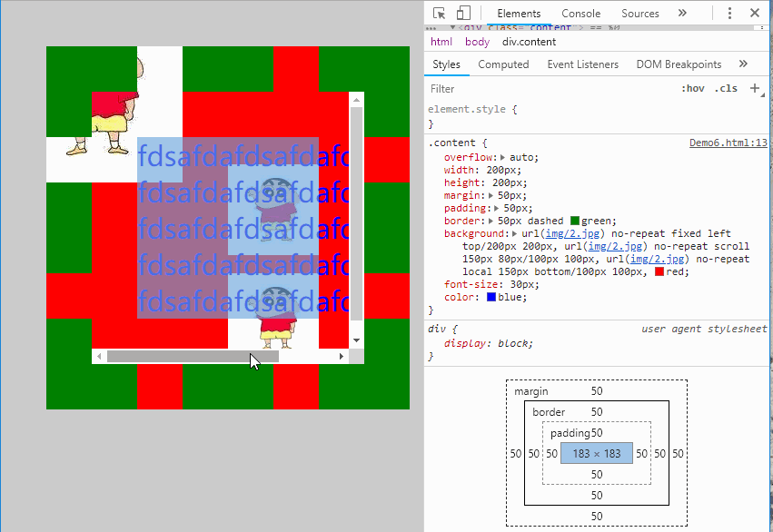The image size is (773, 532).
Task: Click the margin top value 50
Action: click(597, 391)
